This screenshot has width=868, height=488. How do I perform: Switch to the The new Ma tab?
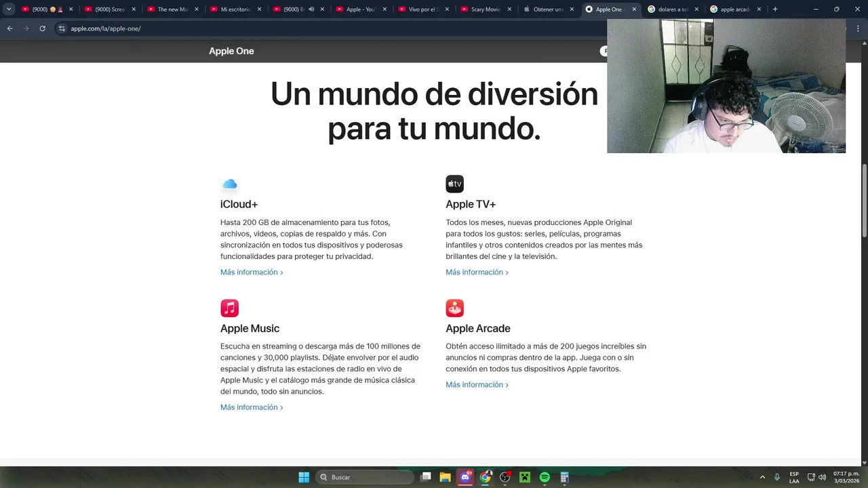coord(172,9)
